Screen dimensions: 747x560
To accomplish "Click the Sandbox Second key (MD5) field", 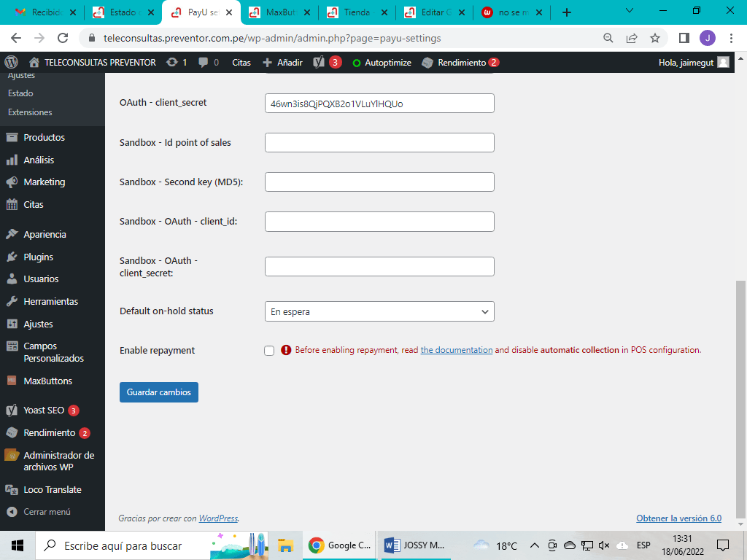I will [379, 182].
